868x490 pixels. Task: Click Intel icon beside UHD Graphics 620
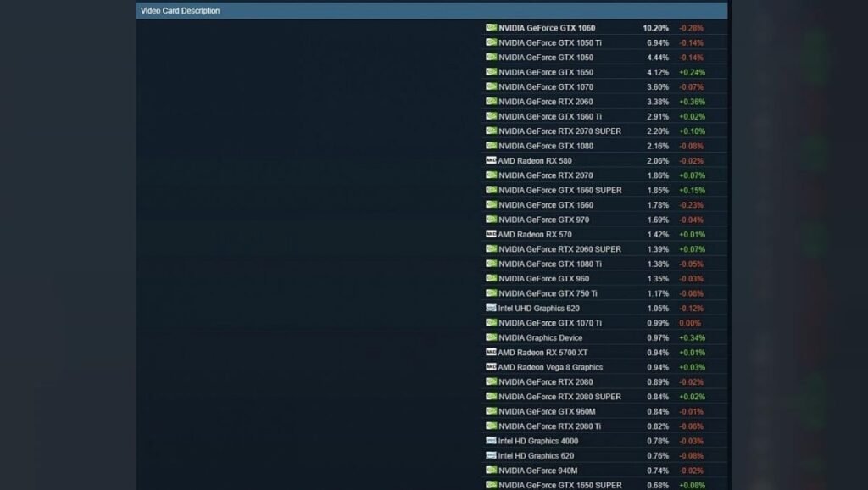click(x=491, y=308)
